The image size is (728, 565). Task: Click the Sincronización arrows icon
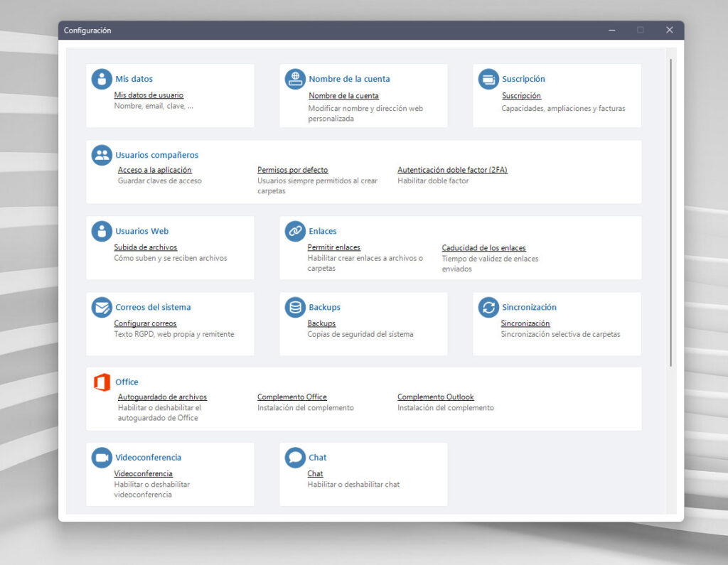pos(488,307)
